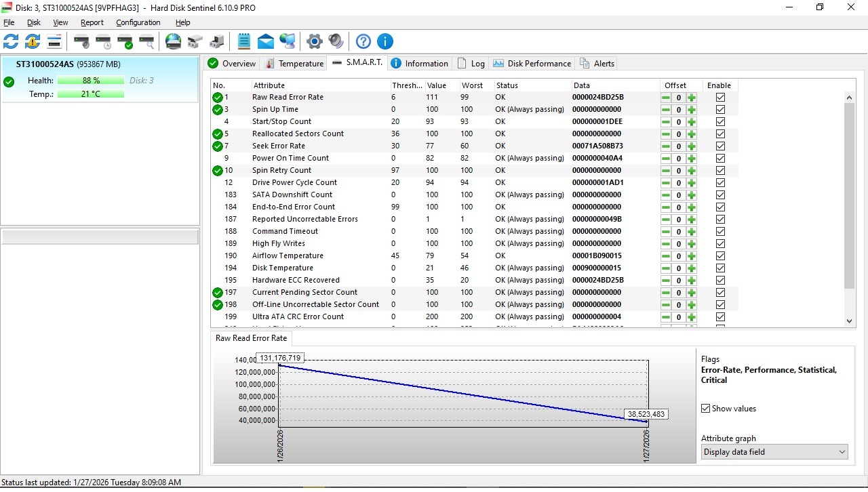
Task: Click the notepad report icon in toolbar
Action: [244, 41]
